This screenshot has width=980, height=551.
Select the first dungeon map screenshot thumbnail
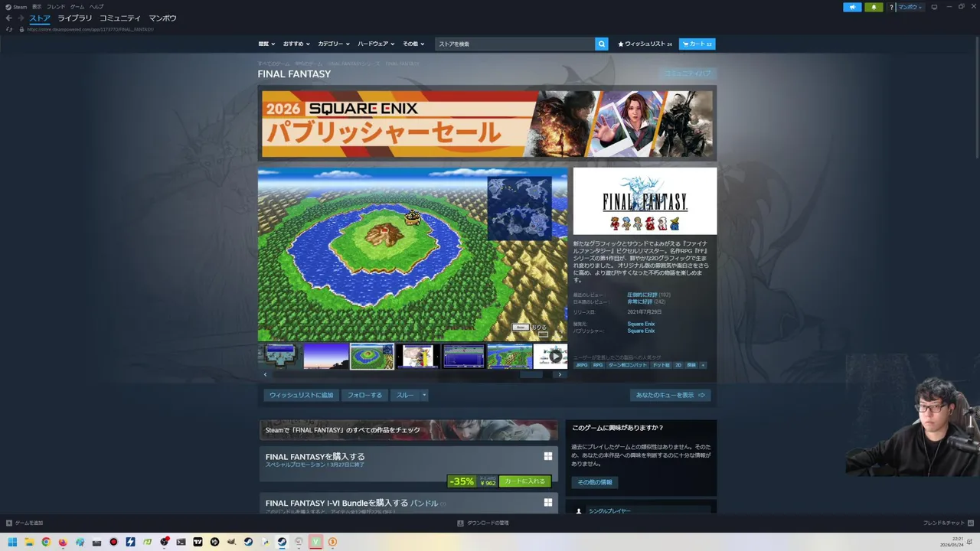point(279,356)
